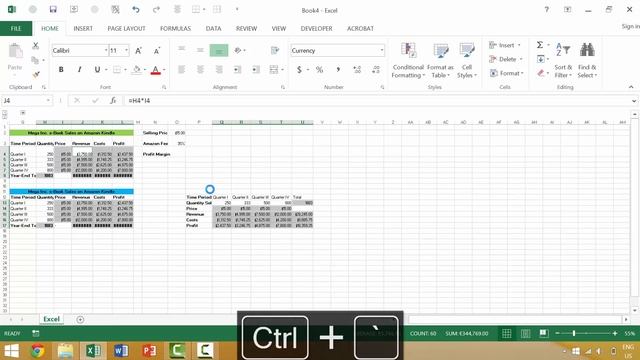Click Sign in link

tap(630, 26)
